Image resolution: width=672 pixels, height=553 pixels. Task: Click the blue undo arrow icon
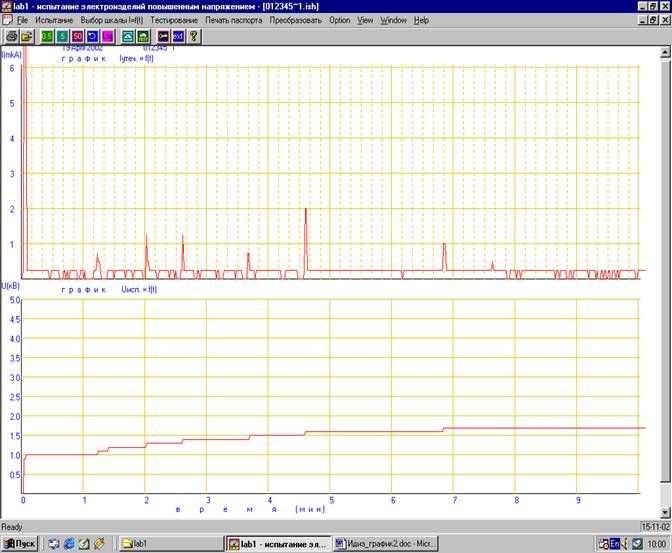pos(92,36)
